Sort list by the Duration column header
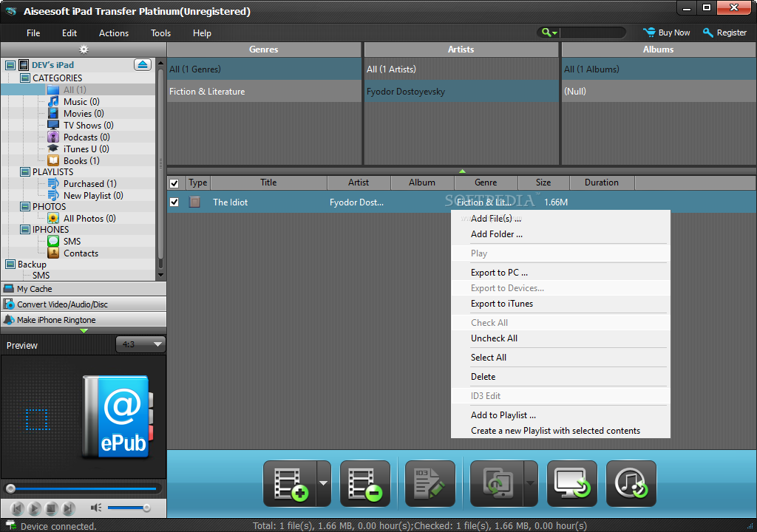 pyautogui.click(x=602, y=183)
